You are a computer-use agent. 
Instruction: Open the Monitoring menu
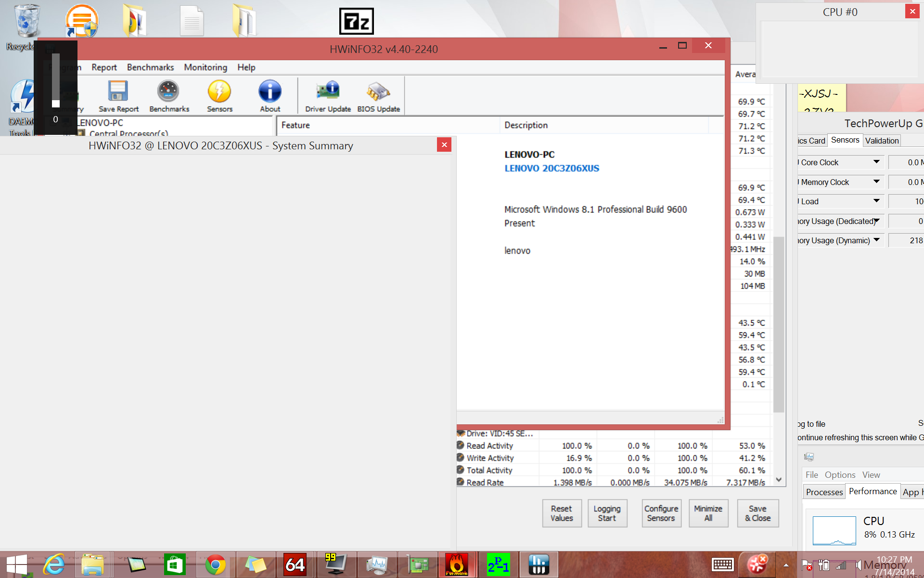point(205,67)
